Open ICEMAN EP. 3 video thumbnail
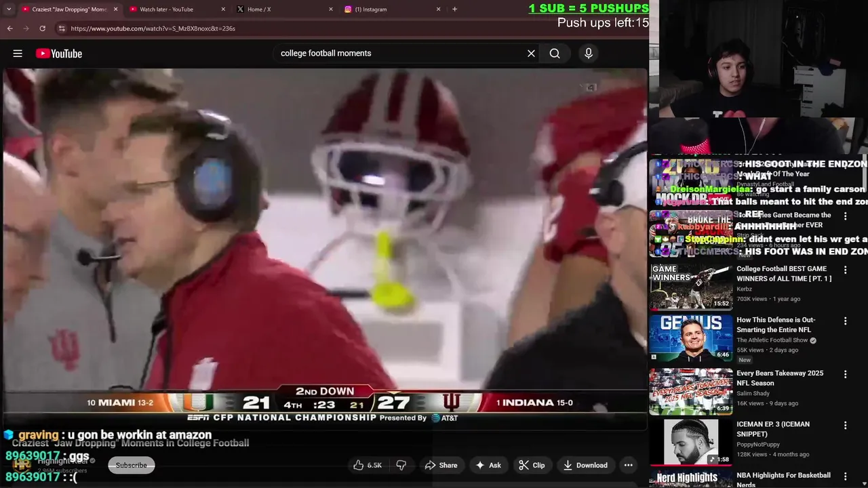 point(691,442)
